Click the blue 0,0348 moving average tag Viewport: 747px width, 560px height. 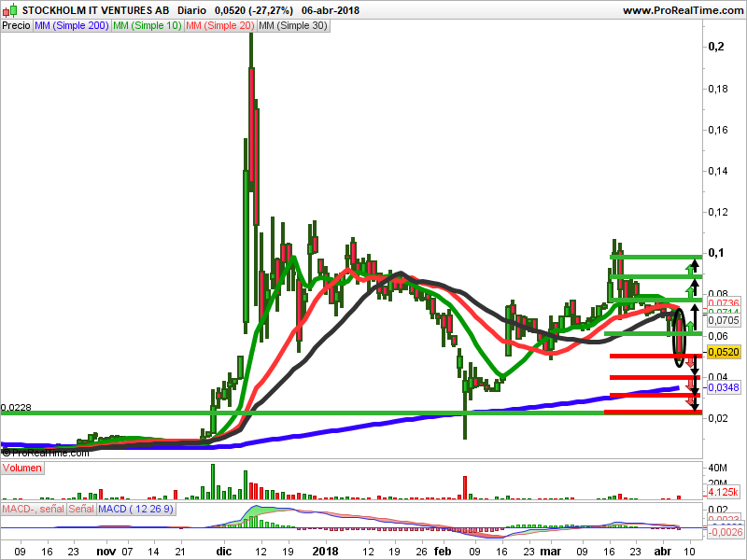tap(724, 387)
